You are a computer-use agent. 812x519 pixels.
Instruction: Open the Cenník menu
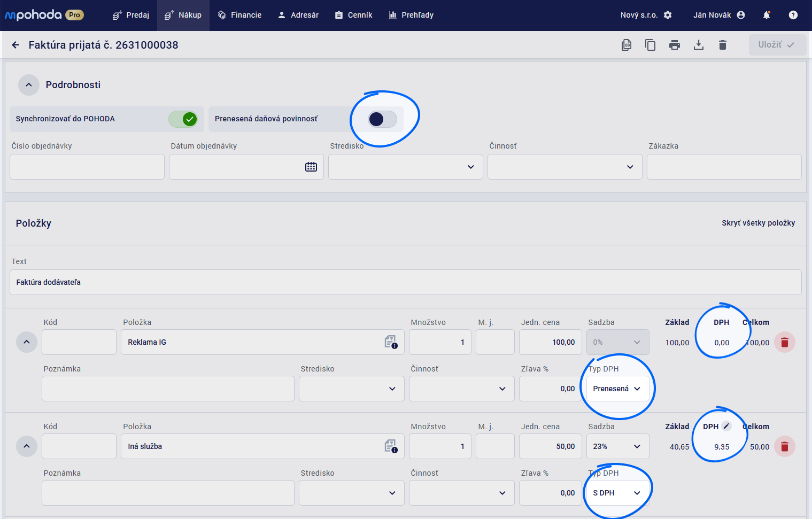coord(353,15)
